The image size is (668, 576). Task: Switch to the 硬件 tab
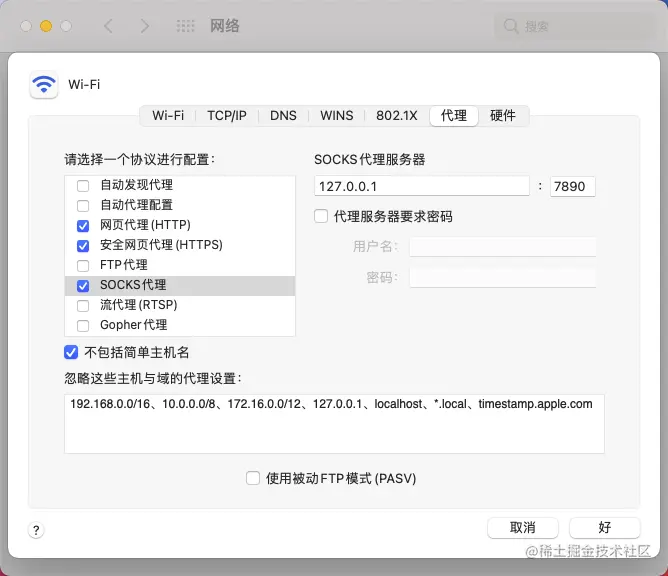pyautogui.click(x=503, y=115)
